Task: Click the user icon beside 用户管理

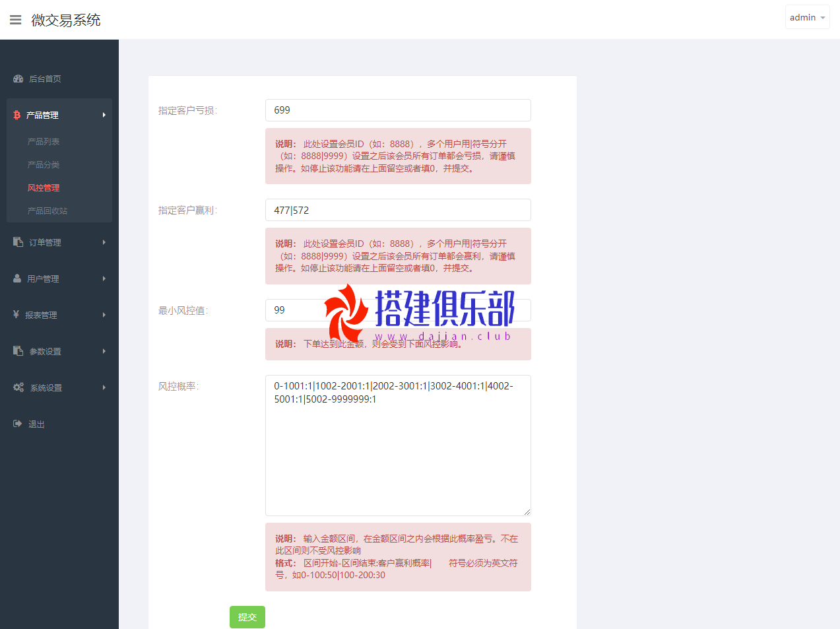Action: 17,279
